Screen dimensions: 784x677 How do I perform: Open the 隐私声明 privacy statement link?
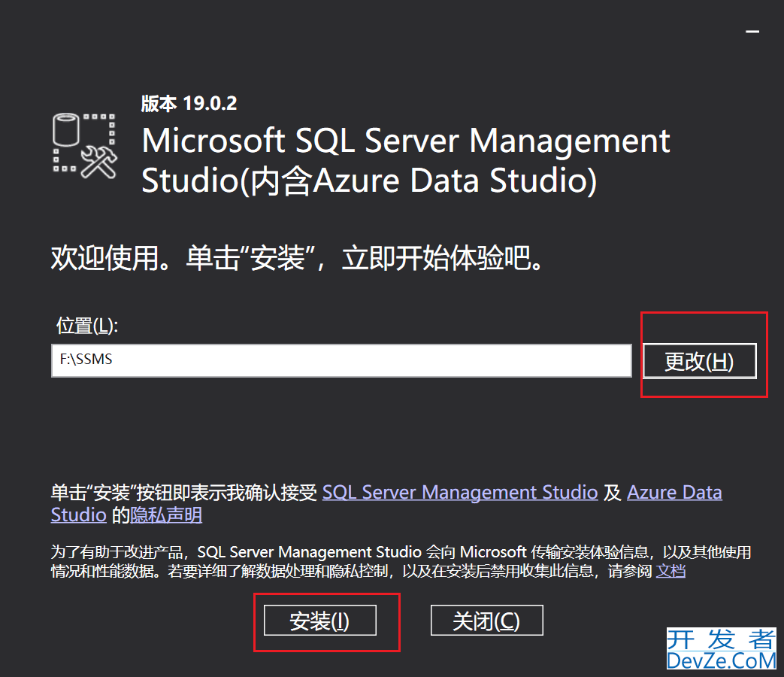click(166, 515)
